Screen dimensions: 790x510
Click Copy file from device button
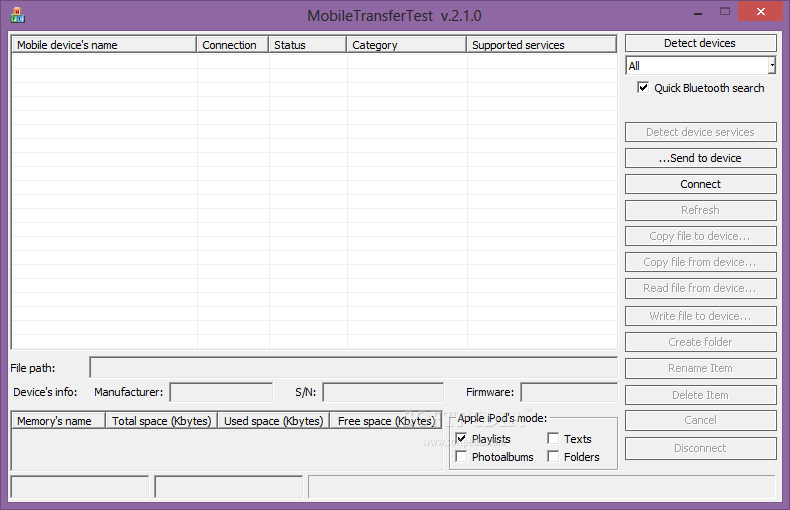click(700, 262)
